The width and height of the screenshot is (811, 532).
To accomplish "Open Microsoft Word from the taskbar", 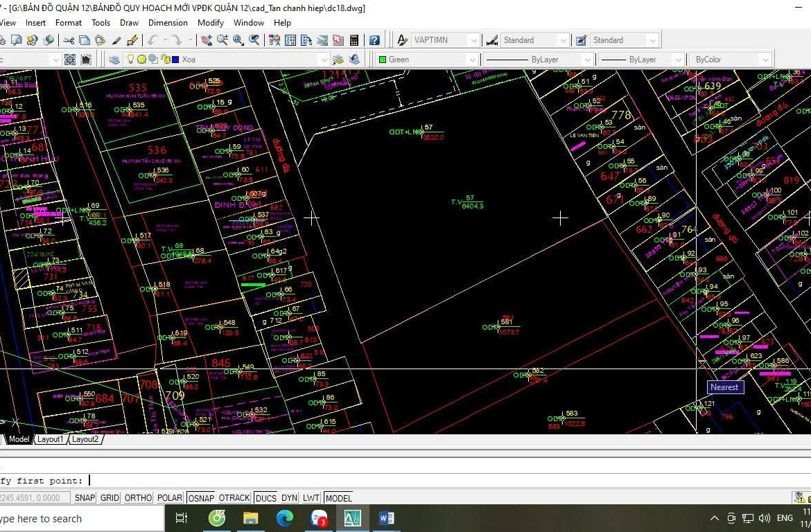I will 386,518.
